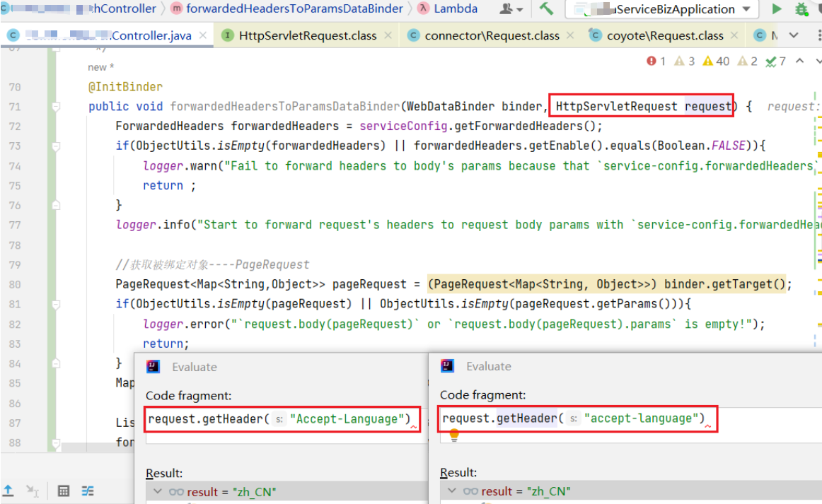The width and height of the screenshot is (822, 504).
Task: Close the Controller.java editor tab
Action: point(203,35)
